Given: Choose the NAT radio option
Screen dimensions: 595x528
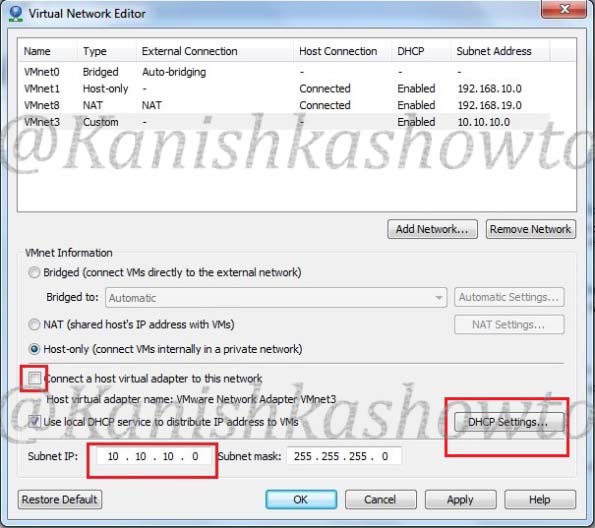Looking at the screenshot, I should click(34, 325).
